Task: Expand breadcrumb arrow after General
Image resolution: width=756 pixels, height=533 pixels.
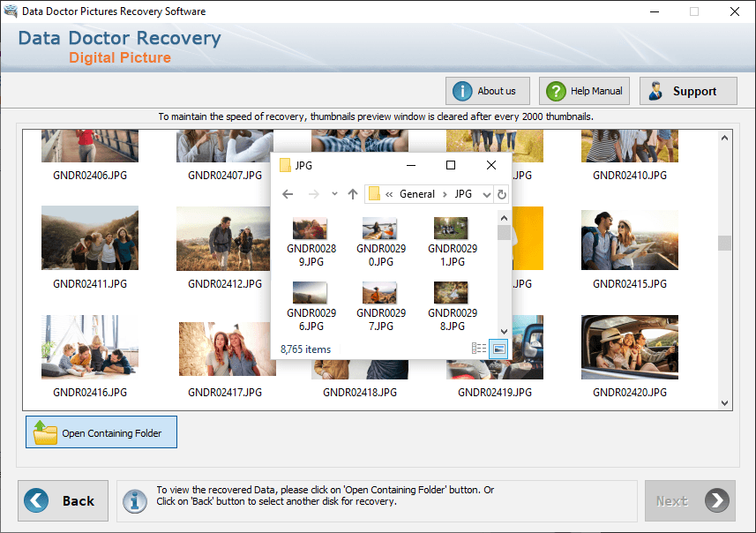Action: pyautogui.click(x=445, y=194)
